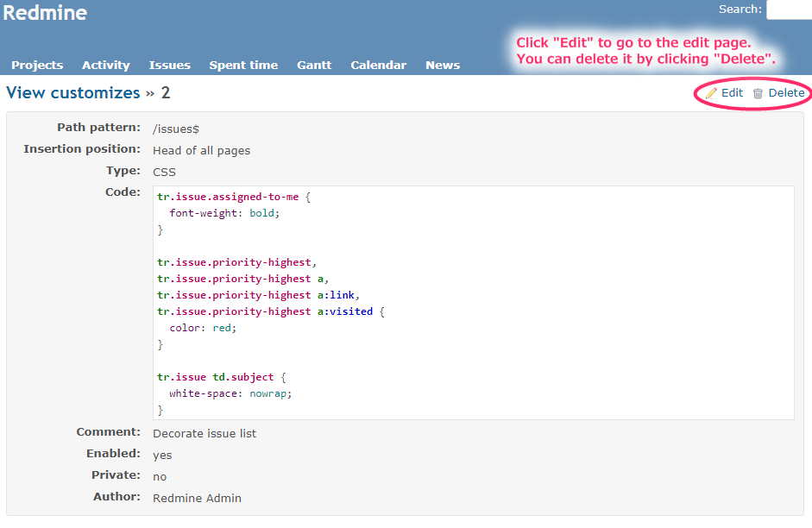Screen dimensions: 812x528
Task: Click the Type value CSS
Action: tap(164, 172)
